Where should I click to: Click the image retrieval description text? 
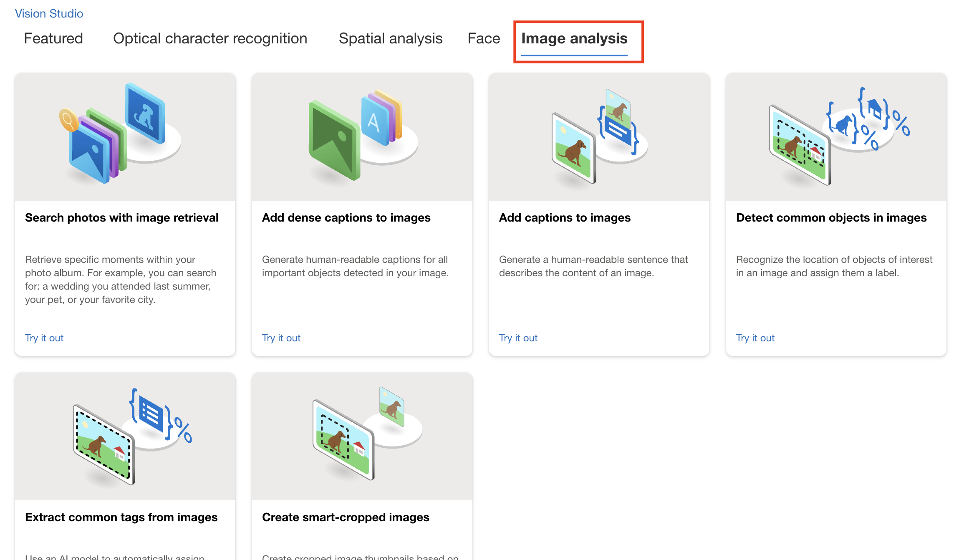pyautogui.click(x=121, y=280)
